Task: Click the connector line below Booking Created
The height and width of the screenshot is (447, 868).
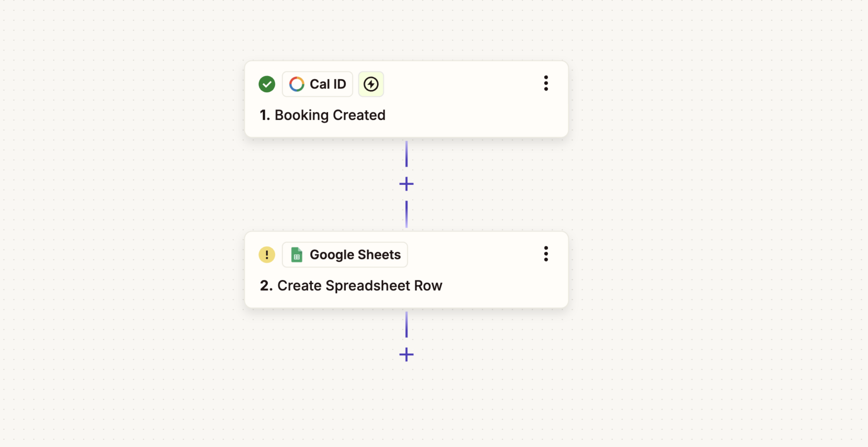Action: coord(406,153)
